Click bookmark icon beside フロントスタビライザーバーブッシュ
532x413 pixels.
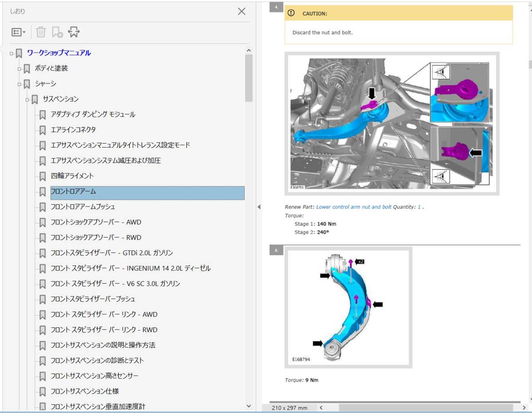tap(43, 299)
